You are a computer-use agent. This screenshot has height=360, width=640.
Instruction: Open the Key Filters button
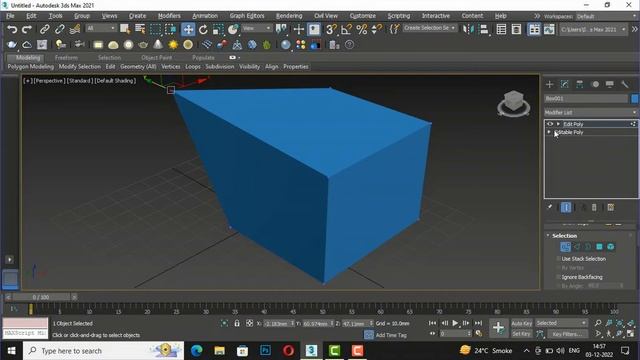567,334
